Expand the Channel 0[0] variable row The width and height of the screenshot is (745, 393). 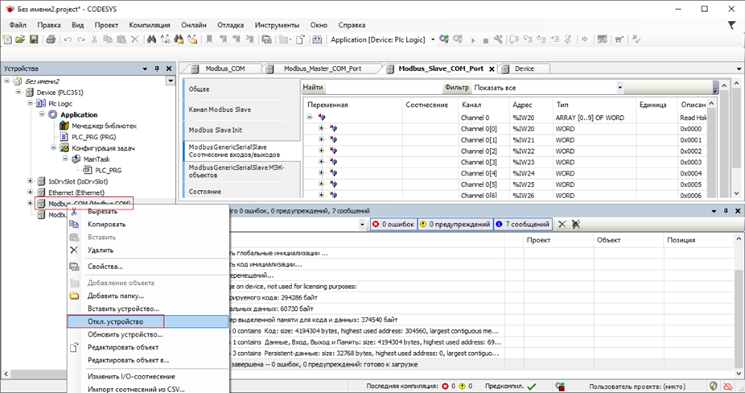321,128
